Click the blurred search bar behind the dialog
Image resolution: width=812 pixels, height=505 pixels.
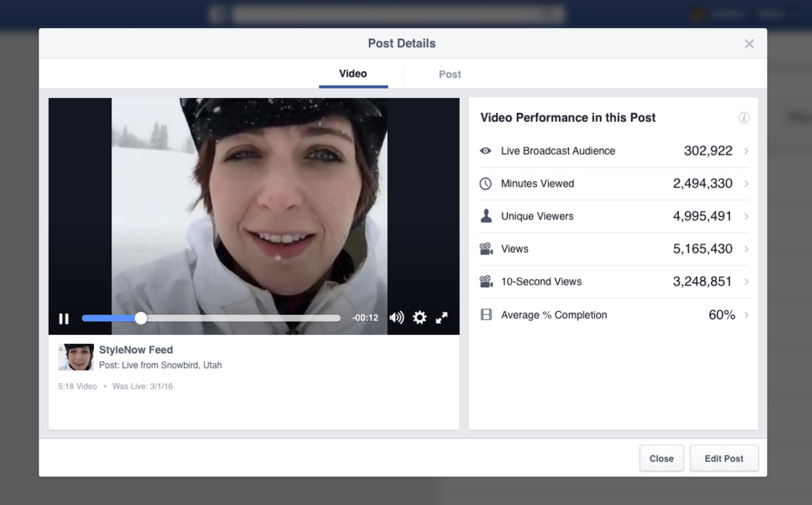pyautogui.click(x=397, y=14)
